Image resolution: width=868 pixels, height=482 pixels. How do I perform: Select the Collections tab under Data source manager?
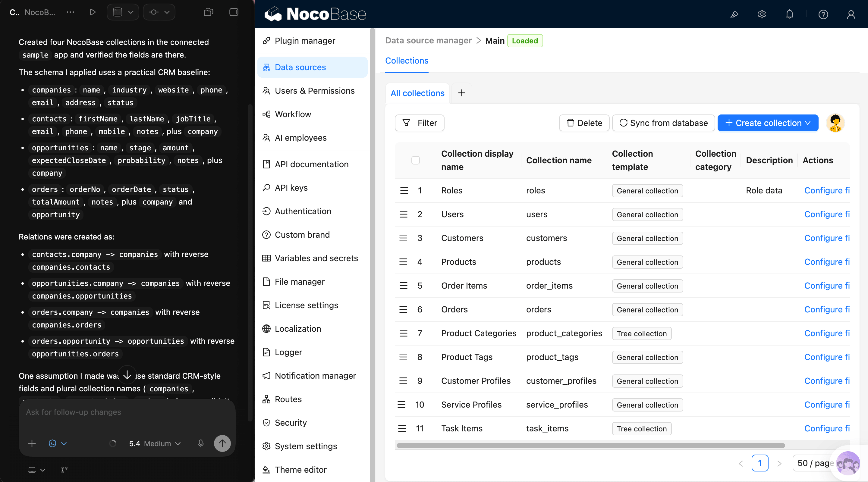[407, 61]
